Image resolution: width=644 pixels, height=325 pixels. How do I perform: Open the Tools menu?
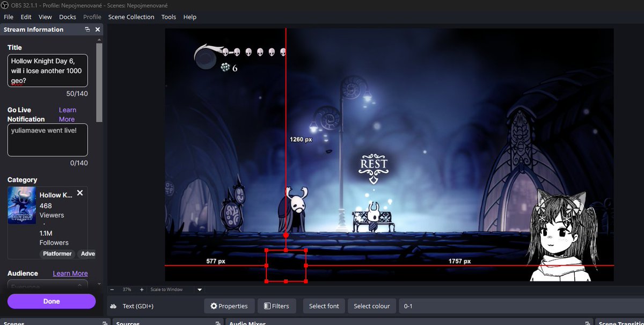[x=169, y=17]
